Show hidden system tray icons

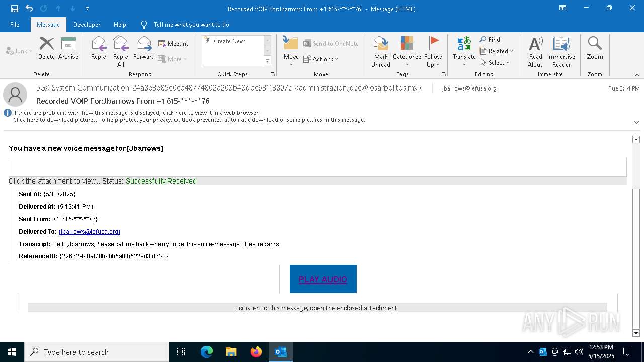pyautogui.click(x=530, y=352)
